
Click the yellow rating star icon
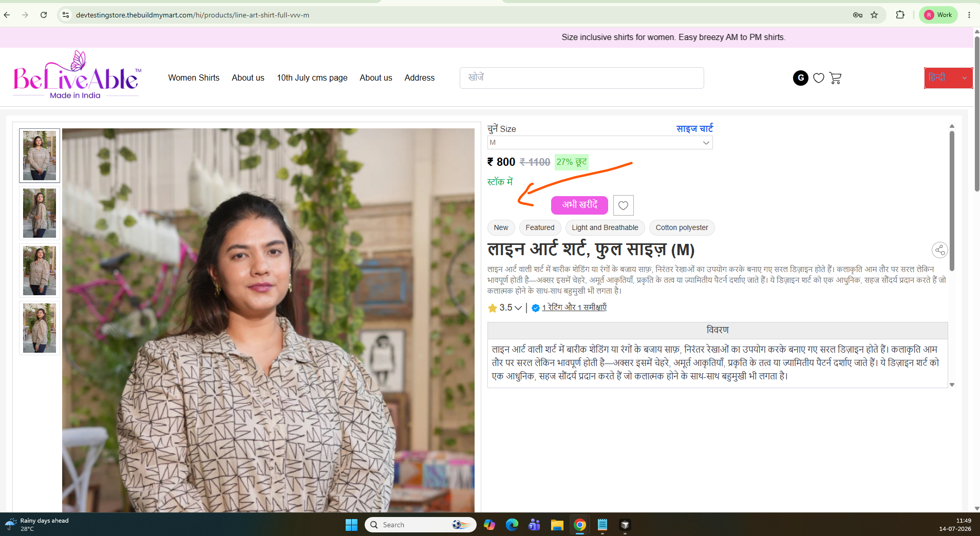click(x=492, y=308)
